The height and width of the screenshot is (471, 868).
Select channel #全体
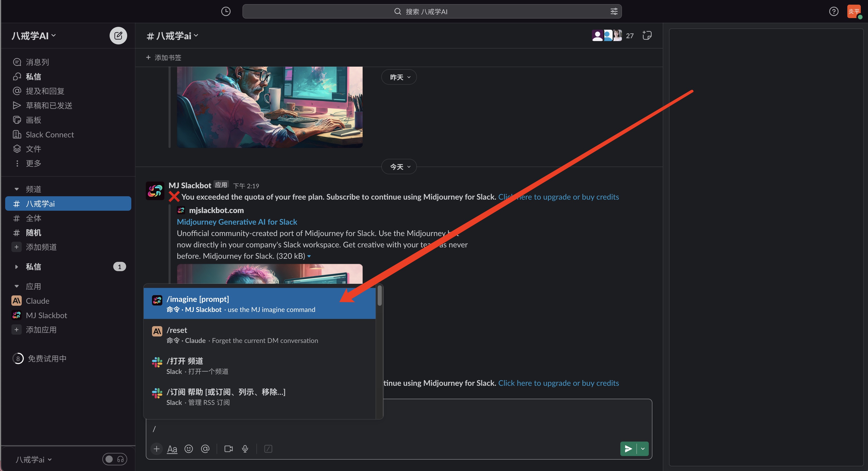(68, 218)
